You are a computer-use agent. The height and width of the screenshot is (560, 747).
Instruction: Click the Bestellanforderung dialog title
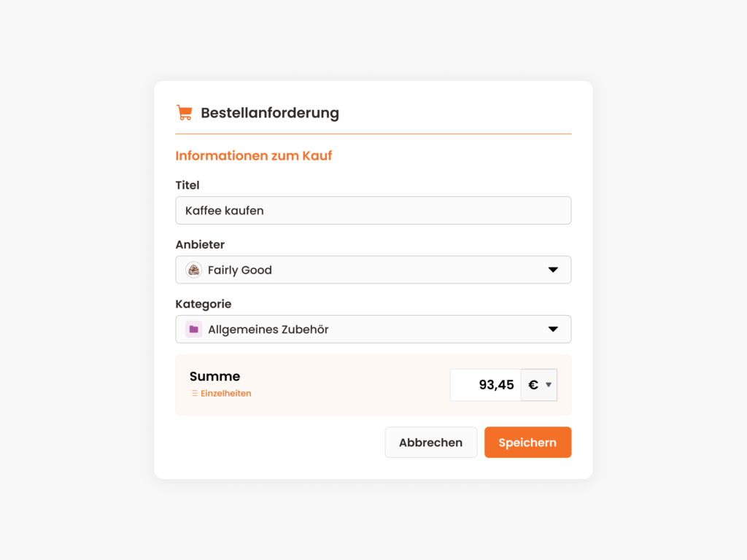(270, 113)
